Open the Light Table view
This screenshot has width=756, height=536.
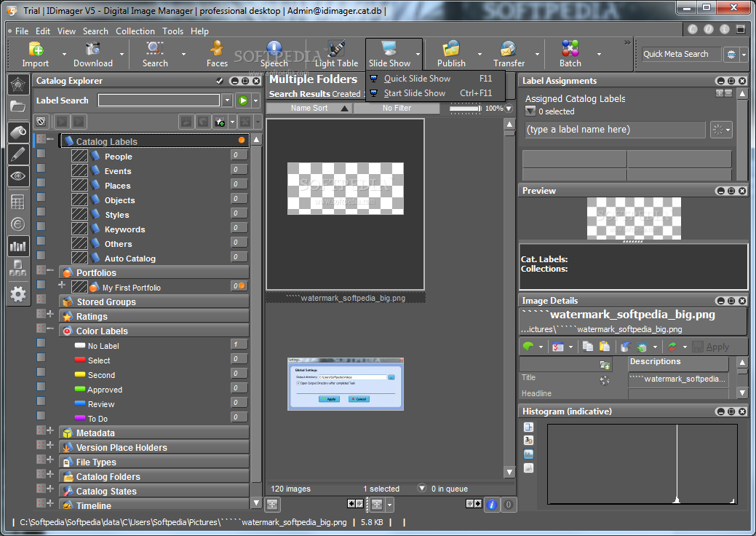tap(337, 54)
